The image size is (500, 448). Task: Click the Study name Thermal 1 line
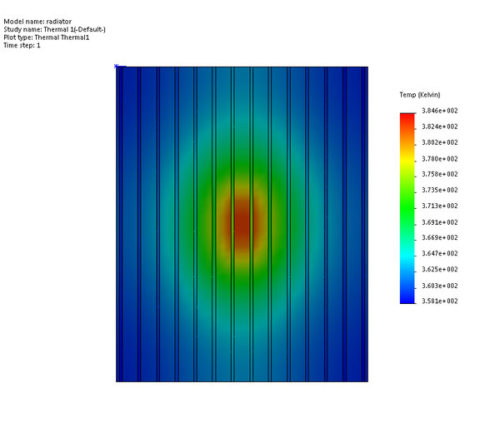coord(54,29)
